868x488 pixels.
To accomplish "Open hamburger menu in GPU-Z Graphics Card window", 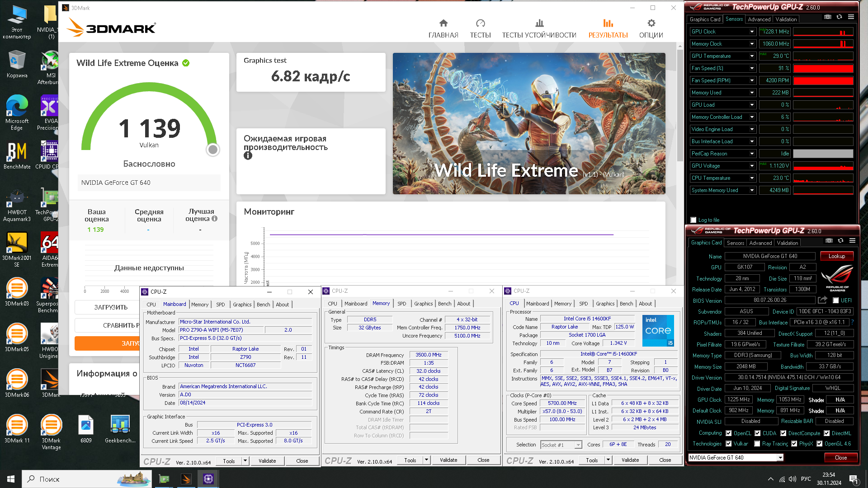I will pyautogui.click(x=852, y=241).
